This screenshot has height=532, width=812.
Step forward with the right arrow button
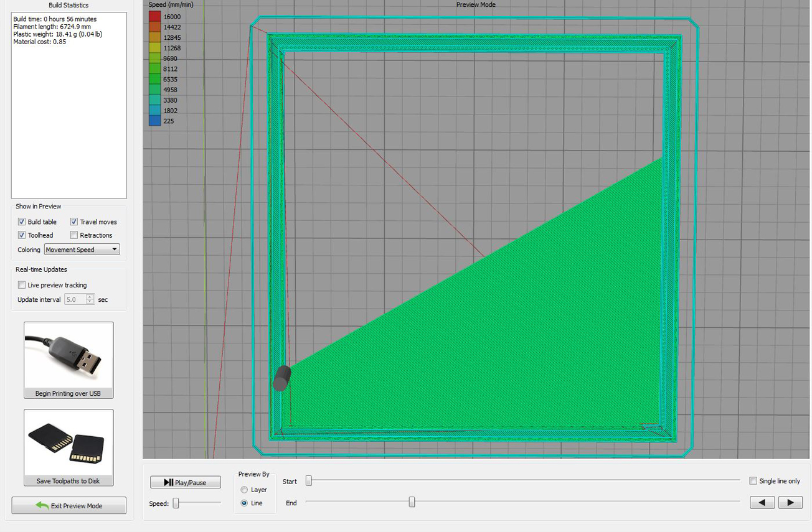[790, 503]
